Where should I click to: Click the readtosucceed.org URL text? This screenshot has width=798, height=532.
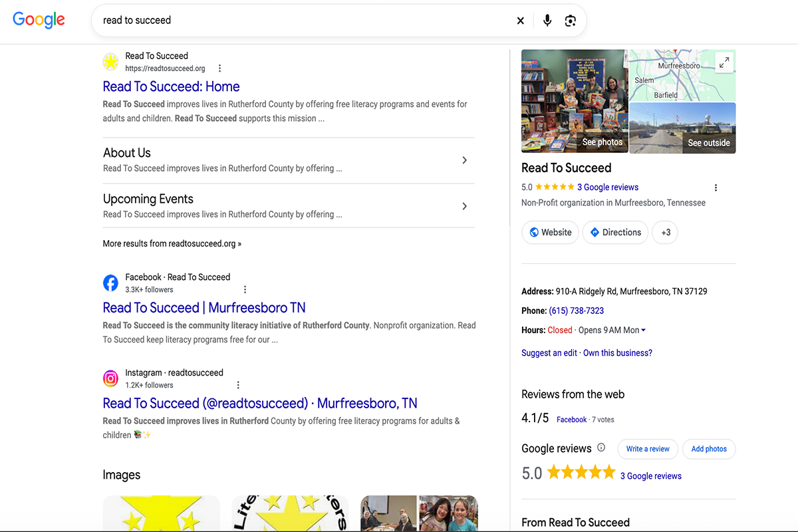(x=165, y=68)
